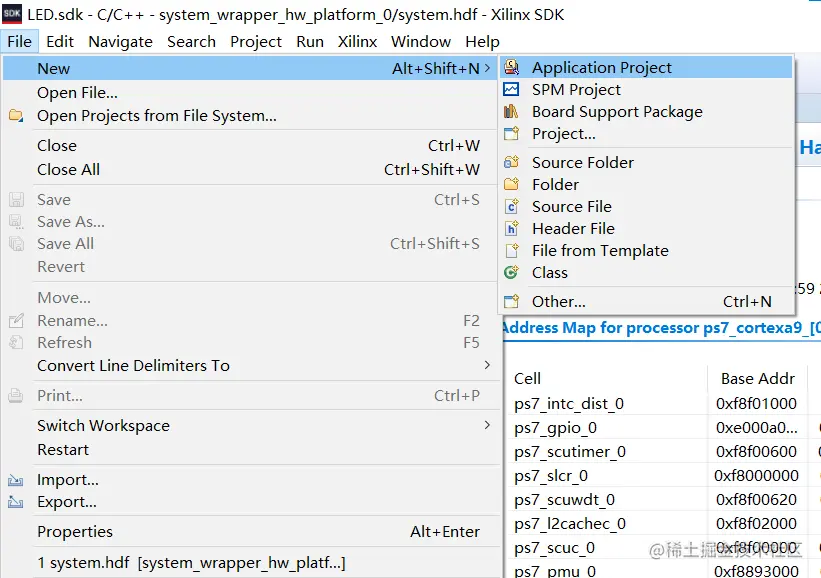This screenshot has width=821, height=578.
Task: Click the Project... new window icon
Action: click(511, 134)
